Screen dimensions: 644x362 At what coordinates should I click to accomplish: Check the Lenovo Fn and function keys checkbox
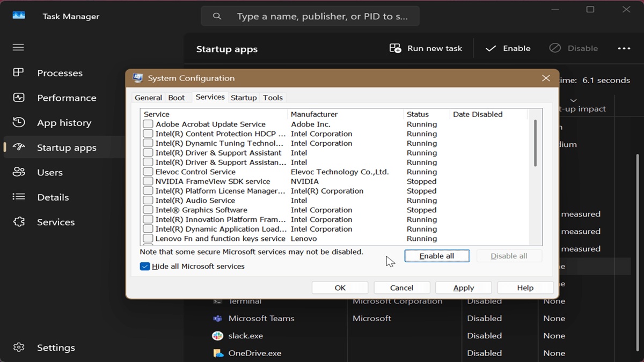pyautogui.click(x=148, y=239)
